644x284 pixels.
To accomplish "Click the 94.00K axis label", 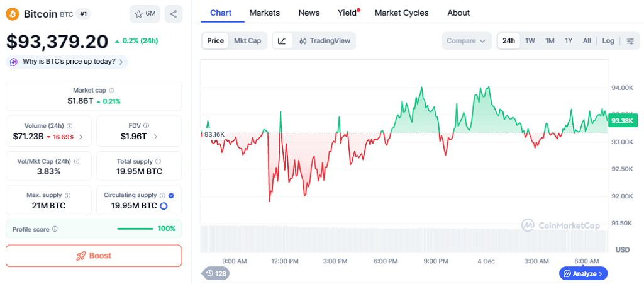I will pos(622,88).
